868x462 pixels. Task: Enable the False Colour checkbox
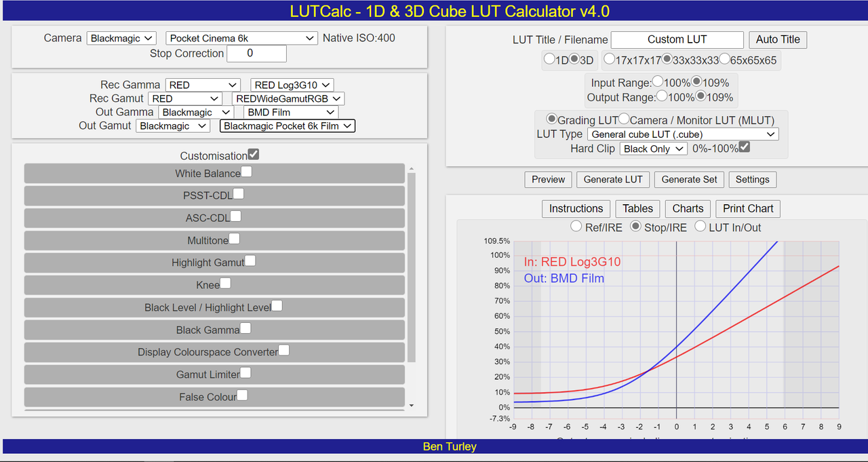coord(242,395)
